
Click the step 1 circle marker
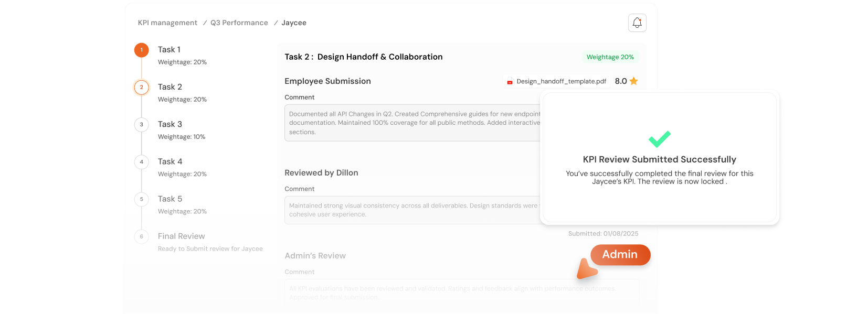pos(141,50)
